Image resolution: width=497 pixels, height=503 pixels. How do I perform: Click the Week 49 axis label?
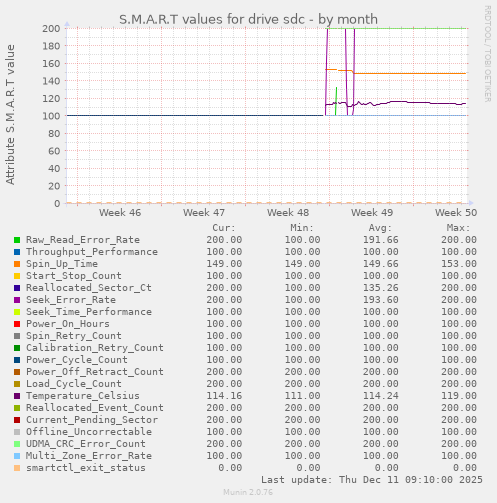click(x=372, y=213)
